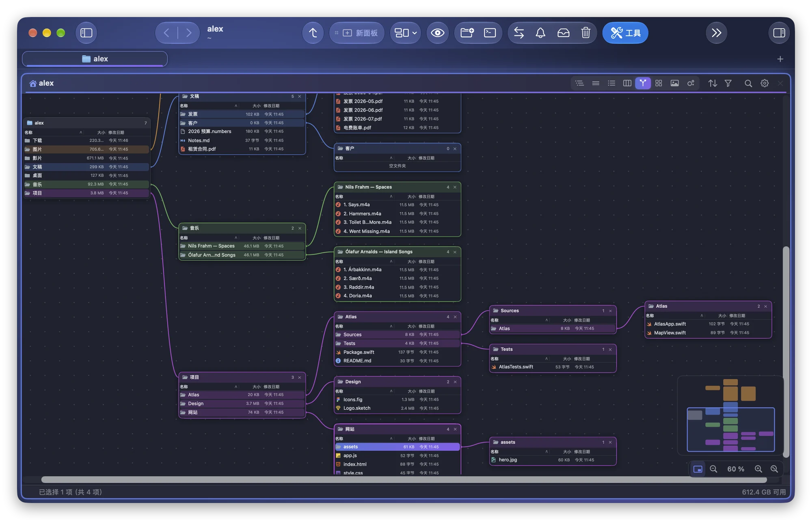Add a new tab with the plus button
Viewport: 812px width, 520px height.
coord(780,59)
